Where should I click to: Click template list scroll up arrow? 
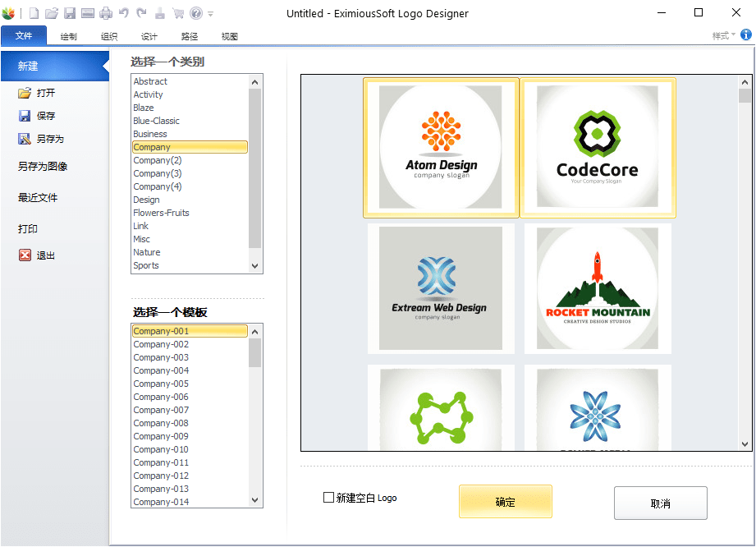(255, 332)
